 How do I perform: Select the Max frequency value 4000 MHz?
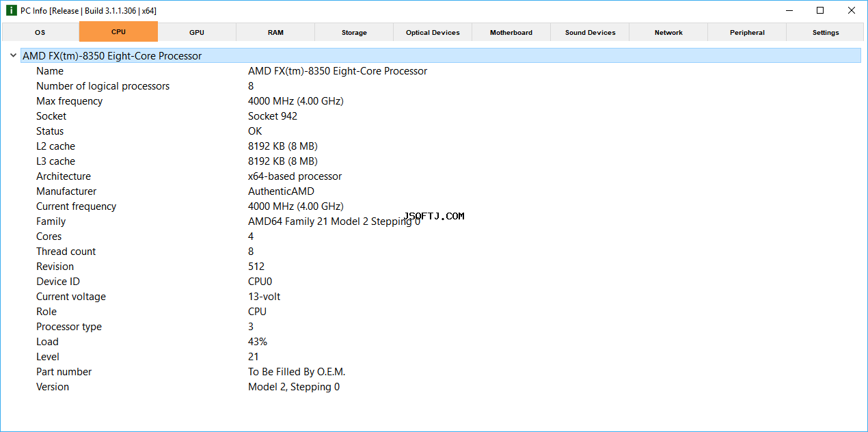pyautogui.click(x=295, y=101)
